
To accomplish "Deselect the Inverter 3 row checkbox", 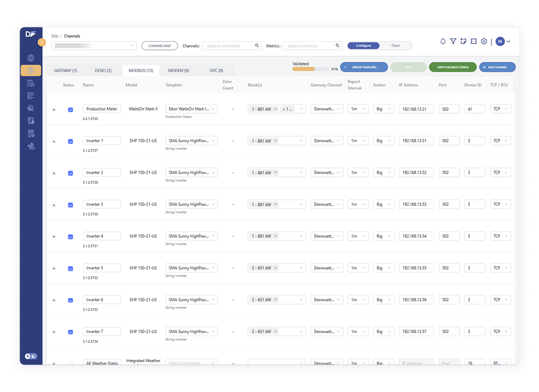I will point(70,205).
